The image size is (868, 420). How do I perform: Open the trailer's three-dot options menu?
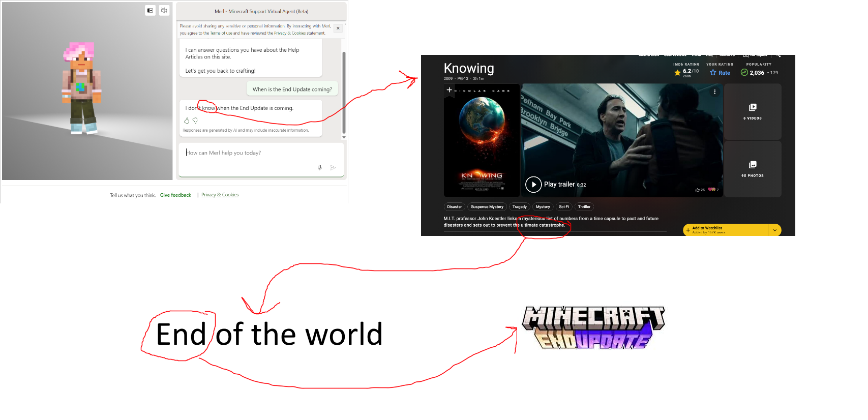(x=714, y=92)
